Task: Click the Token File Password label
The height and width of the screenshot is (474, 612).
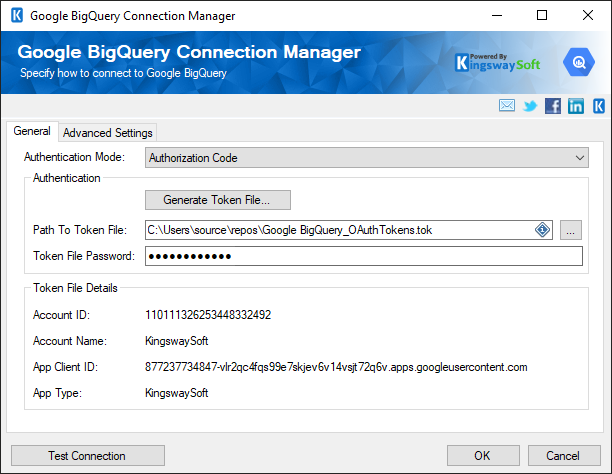Action: 84,256
